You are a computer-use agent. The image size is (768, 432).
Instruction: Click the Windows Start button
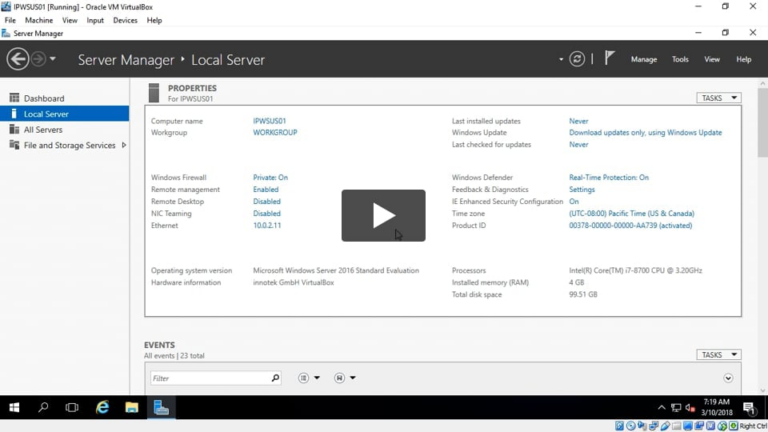(14, 408)
